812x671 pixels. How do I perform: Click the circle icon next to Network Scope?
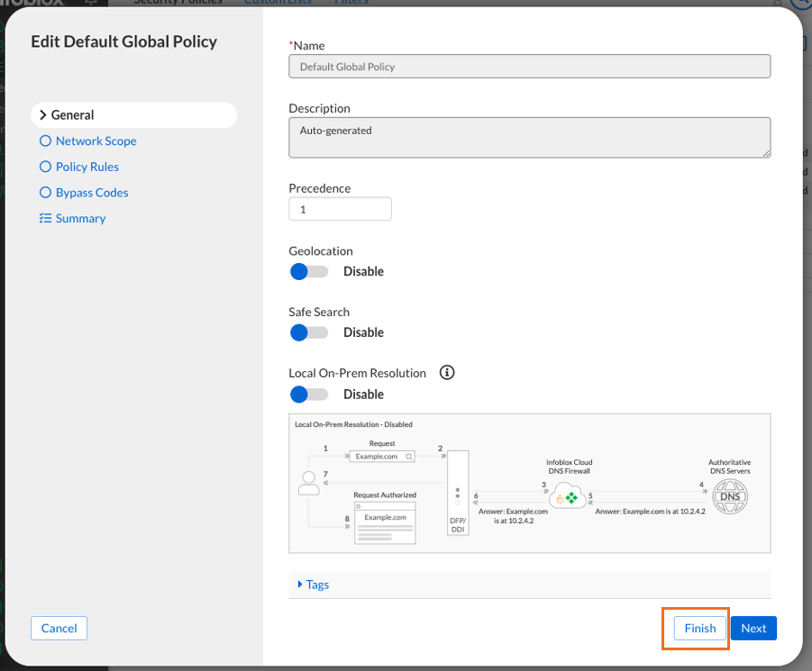(x=45, y=141)
